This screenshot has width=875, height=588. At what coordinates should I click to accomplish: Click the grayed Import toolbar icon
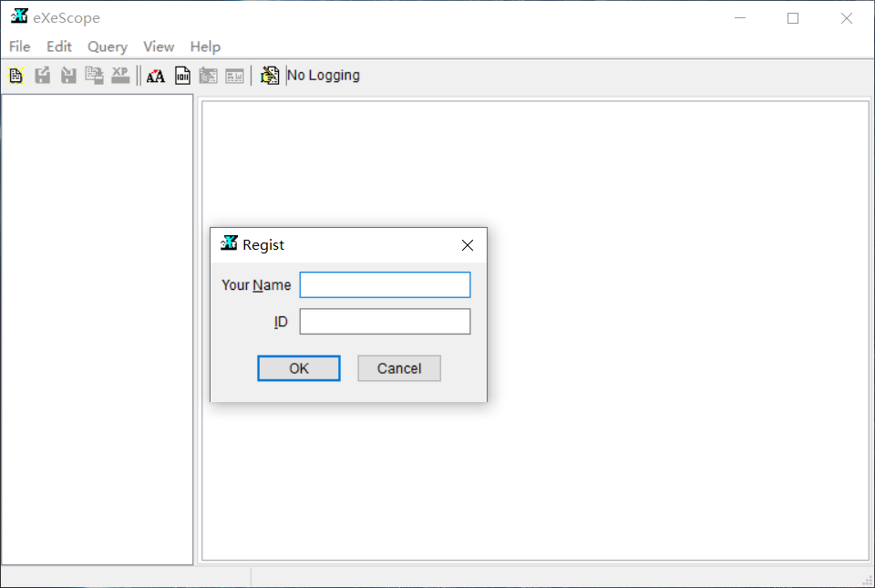point(68,76)
